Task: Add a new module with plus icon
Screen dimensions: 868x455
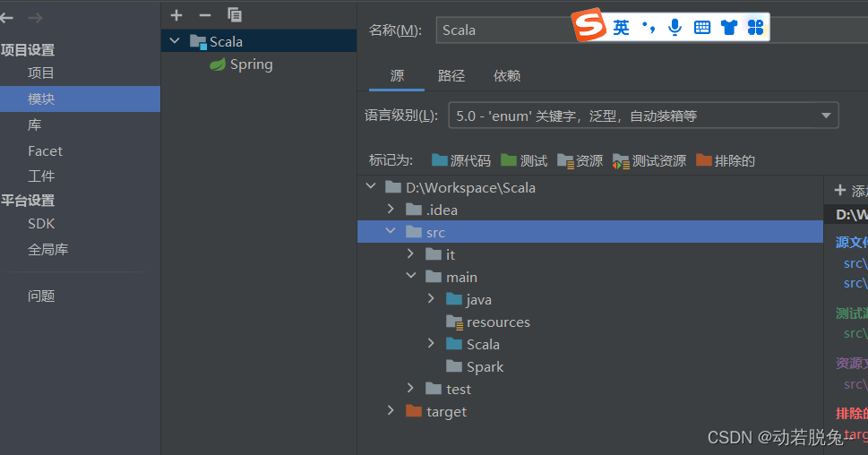Action: 176,15
